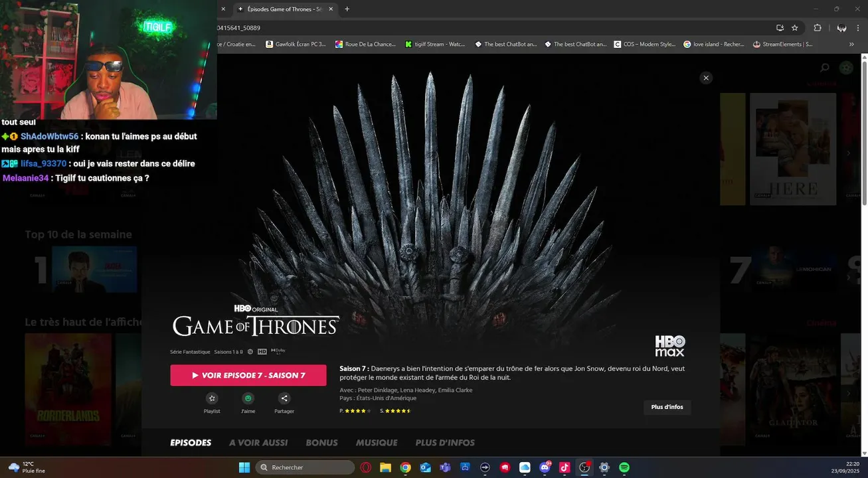Screen dimensions: 868x478
Task: Switch to the BONUS tab
Action: (321, 443)
